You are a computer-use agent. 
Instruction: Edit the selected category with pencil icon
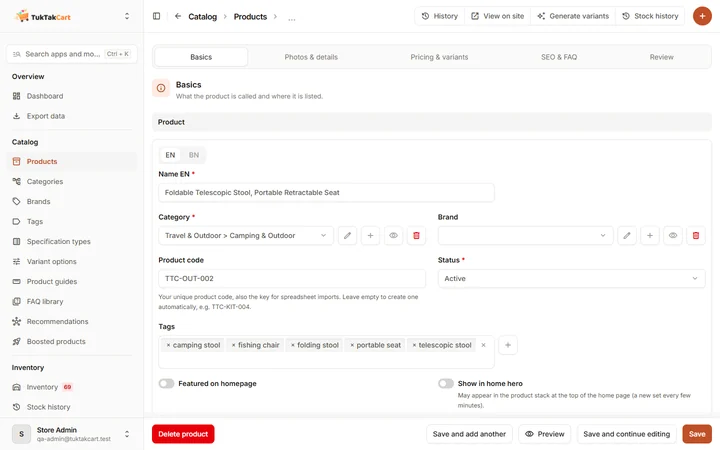pos(348,236)
